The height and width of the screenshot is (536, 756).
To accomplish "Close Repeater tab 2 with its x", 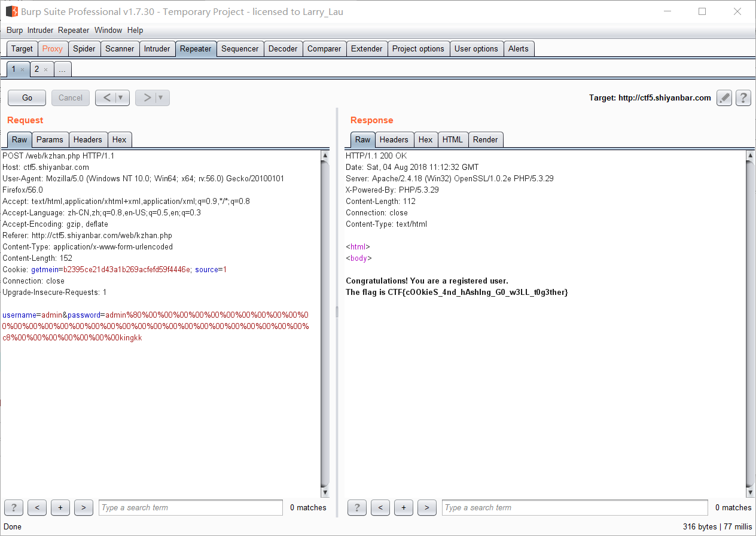I will point(45,69).
